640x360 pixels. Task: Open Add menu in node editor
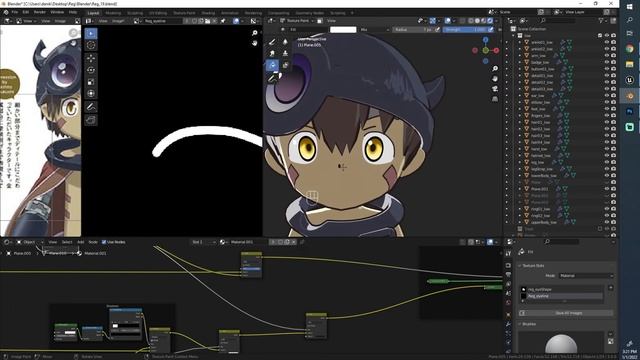click(x=80, y=242)
